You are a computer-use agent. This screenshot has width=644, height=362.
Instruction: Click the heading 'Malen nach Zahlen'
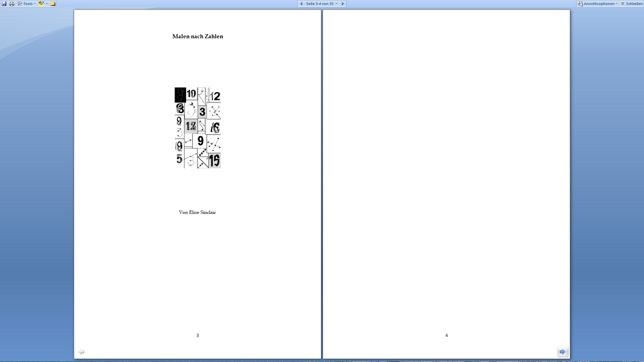pos(197,36)
